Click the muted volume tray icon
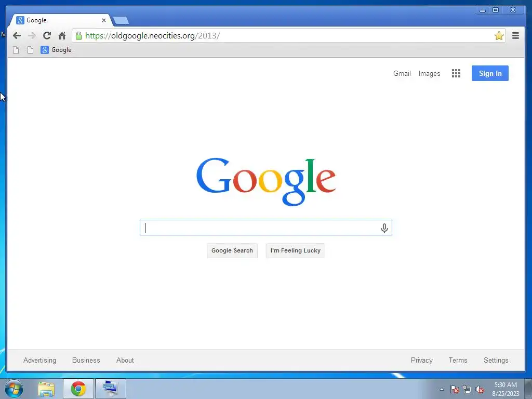 point(480,390)
